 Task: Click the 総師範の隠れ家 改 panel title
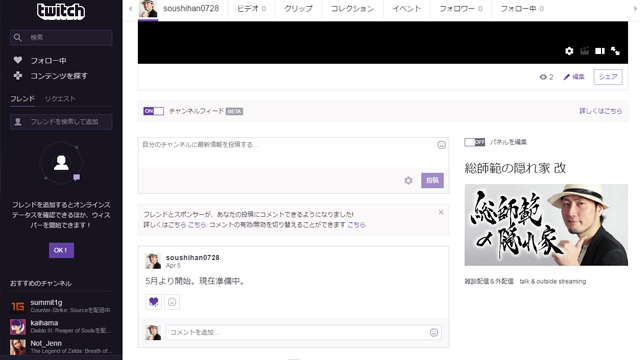point(515,168)
